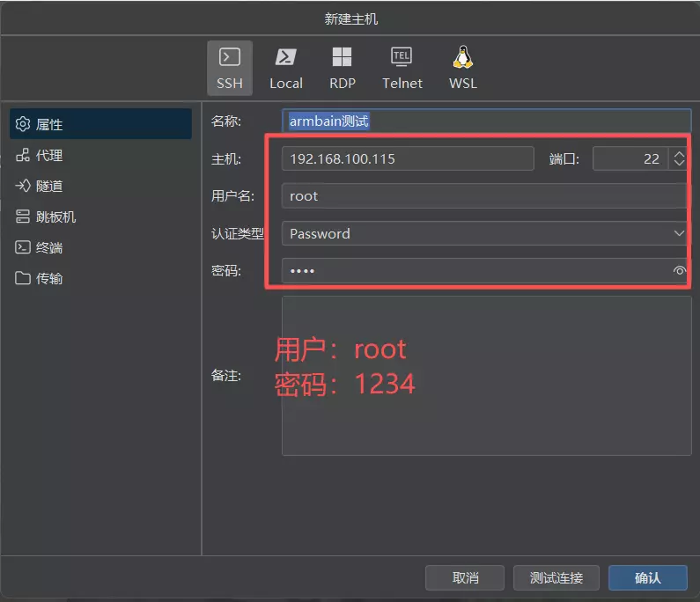Click the 取消 cancel button
Screen dimensions: 700x602
pyautogui.click(x=465, y=578)
